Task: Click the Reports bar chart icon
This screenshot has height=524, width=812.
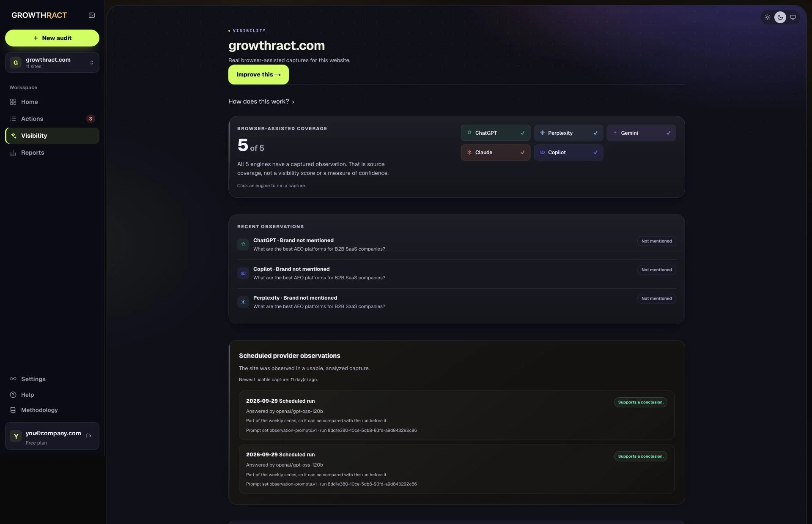Action: coord(13,153)
